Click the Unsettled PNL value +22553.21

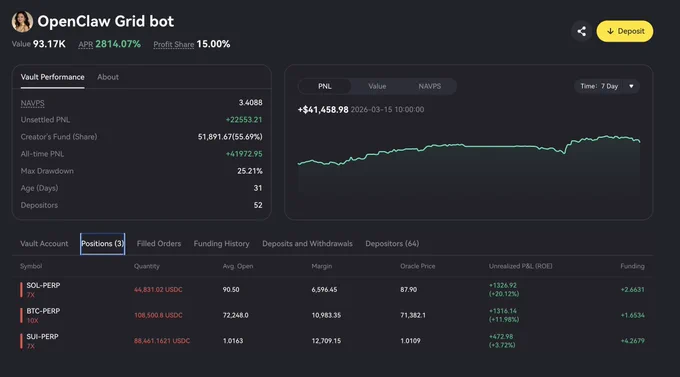pos(244,120)
